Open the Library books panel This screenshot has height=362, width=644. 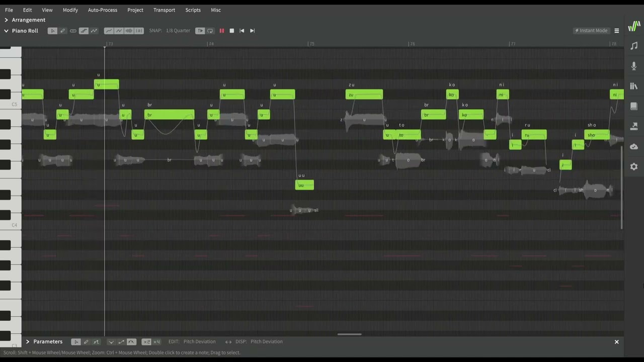point(634,86)
